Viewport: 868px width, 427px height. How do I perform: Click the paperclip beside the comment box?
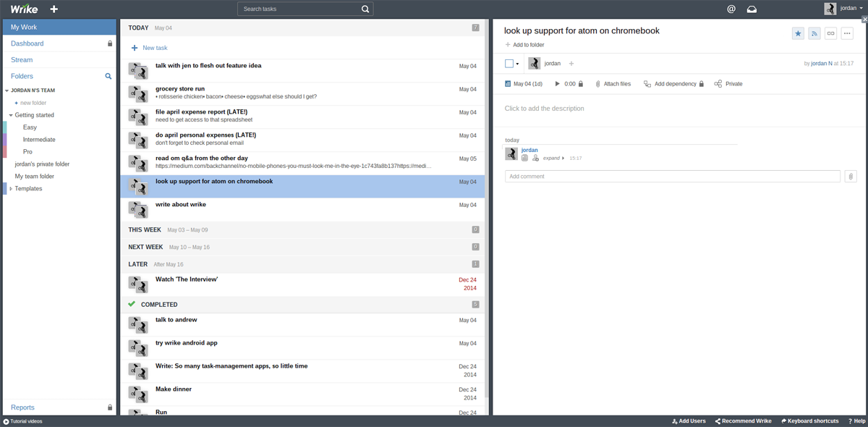tap(851, 177)
